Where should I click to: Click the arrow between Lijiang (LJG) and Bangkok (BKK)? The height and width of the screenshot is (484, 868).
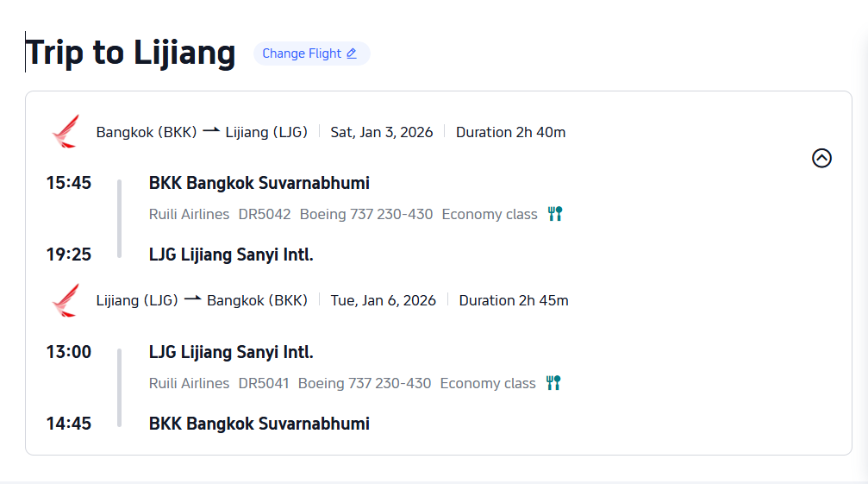click(x=192, y=299)
